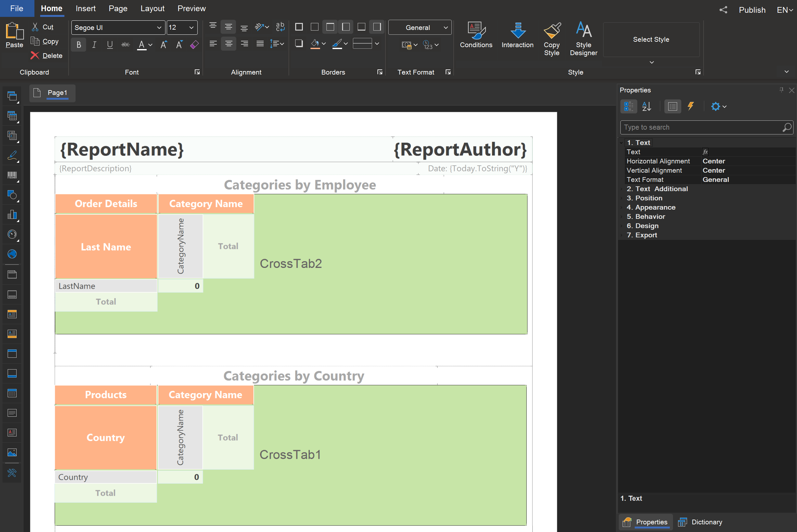797x532 pixels.
Task: Click the Shrink Font icon
Action: click(x=179, y=45)
